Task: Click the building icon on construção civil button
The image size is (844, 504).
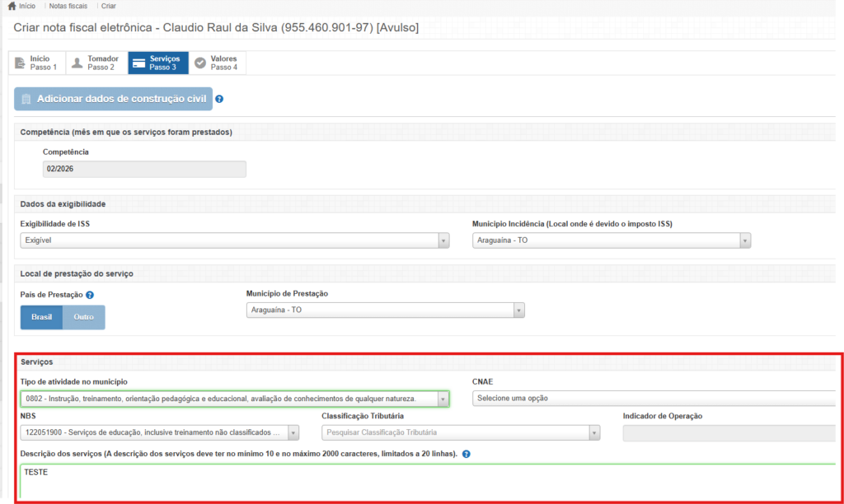Action: point(26,99)
